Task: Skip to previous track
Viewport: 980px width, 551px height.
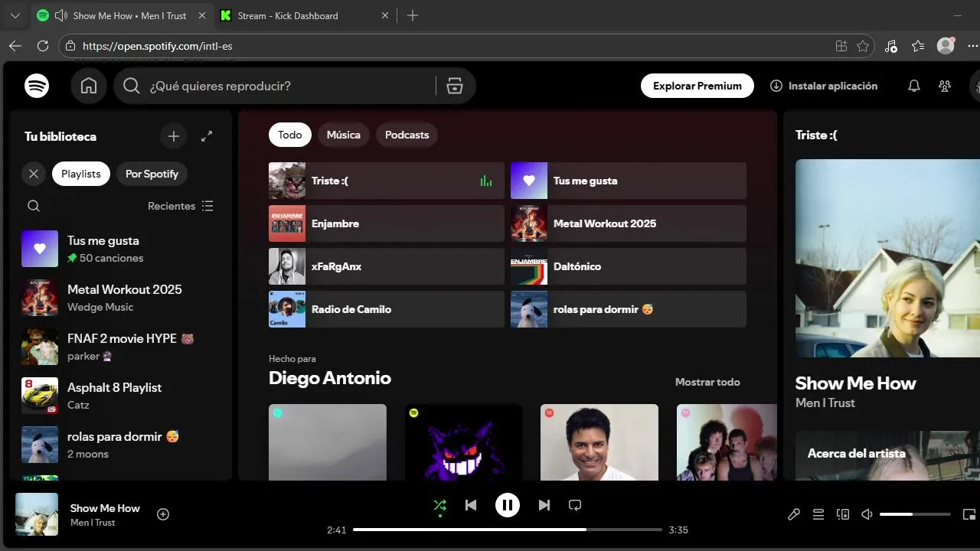Action: coord(471,505)
